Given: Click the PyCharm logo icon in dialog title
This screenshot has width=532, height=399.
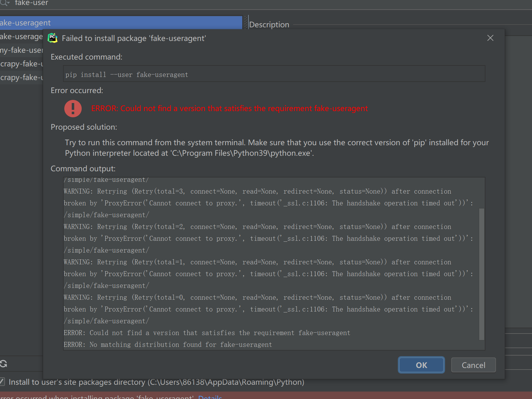Looking at the screenshot, I should point(52,38).
